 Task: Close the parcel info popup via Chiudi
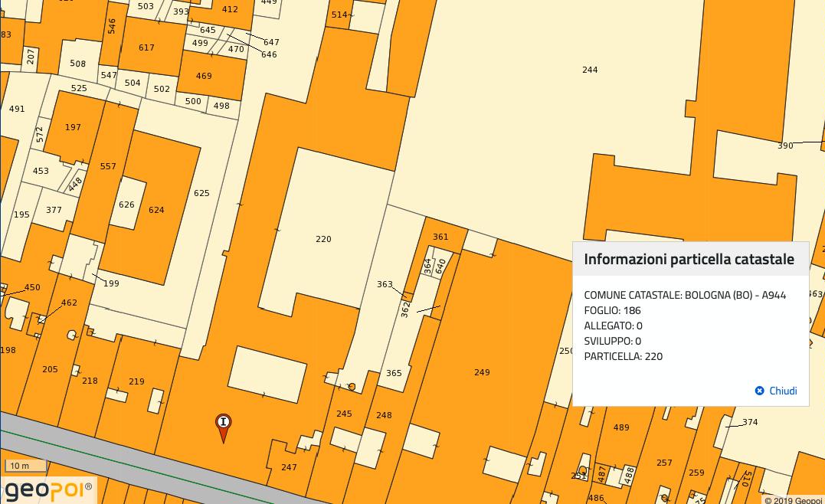pos(782,391)
